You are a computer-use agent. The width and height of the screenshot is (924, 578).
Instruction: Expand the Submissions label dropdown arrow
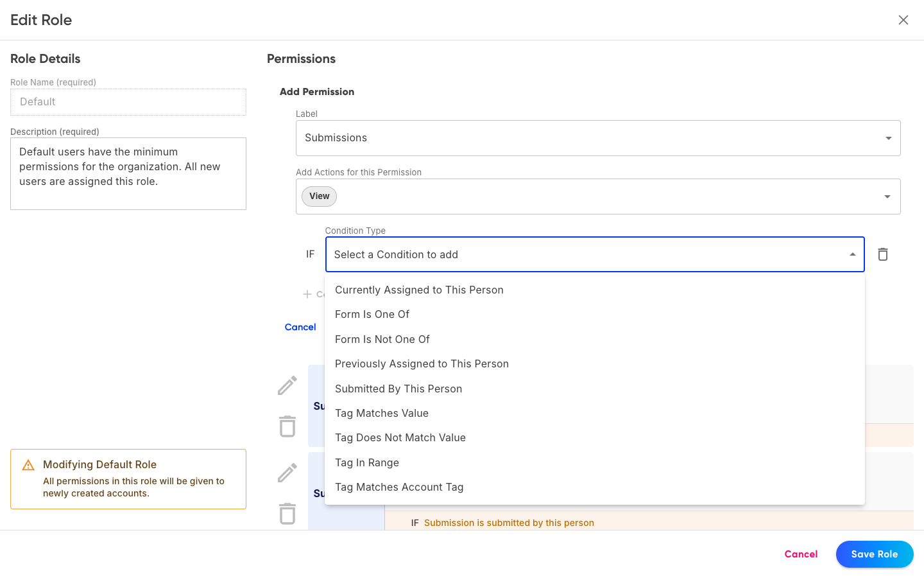[888, 138]
